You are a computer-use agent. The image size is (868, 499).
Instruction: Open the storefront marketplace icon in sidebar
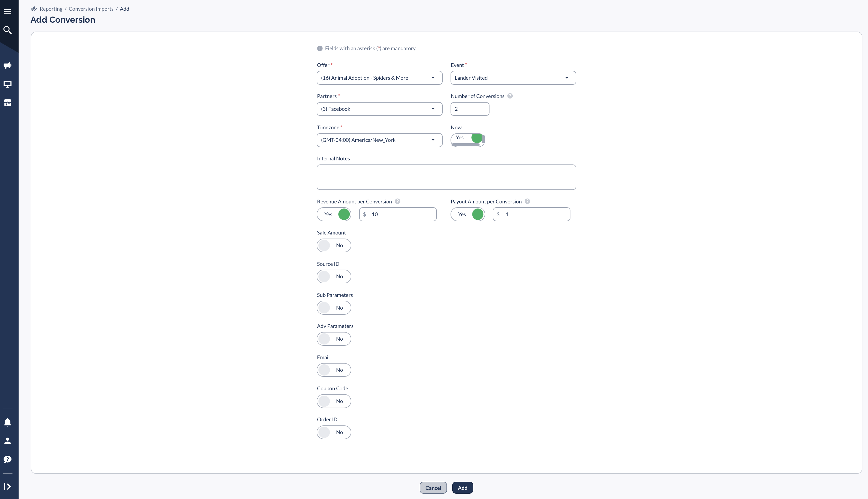click(x=8, y=103)
